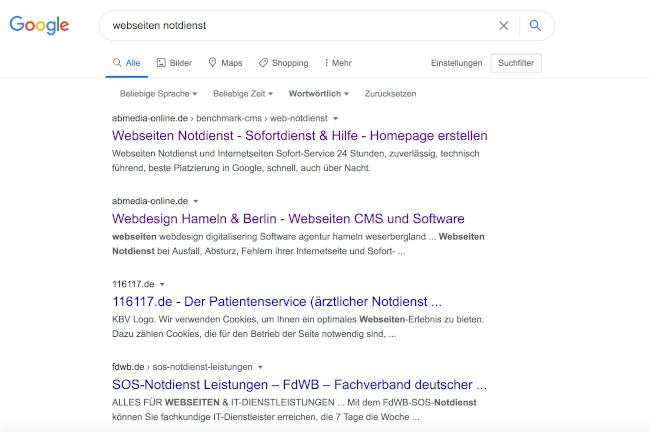
Task: Click the Google logo
Action: 39,25
